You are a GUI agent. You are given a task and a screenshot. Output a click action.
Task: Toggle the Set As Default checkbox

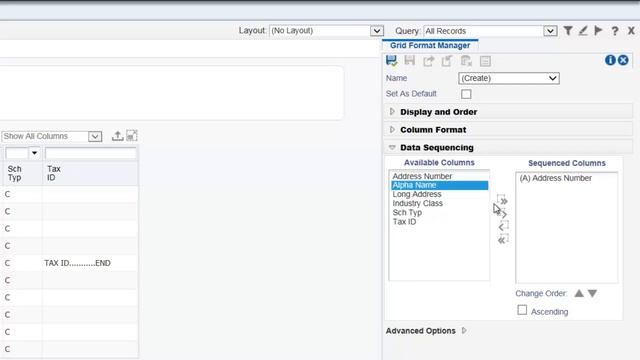[x=466, y=94]
